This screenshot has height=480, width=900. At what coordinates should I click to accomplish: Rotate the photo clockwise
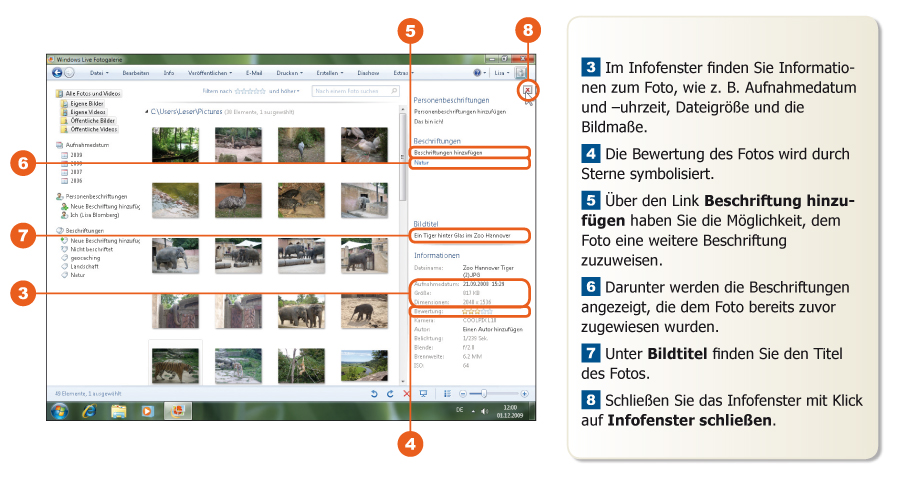(389, 394)
